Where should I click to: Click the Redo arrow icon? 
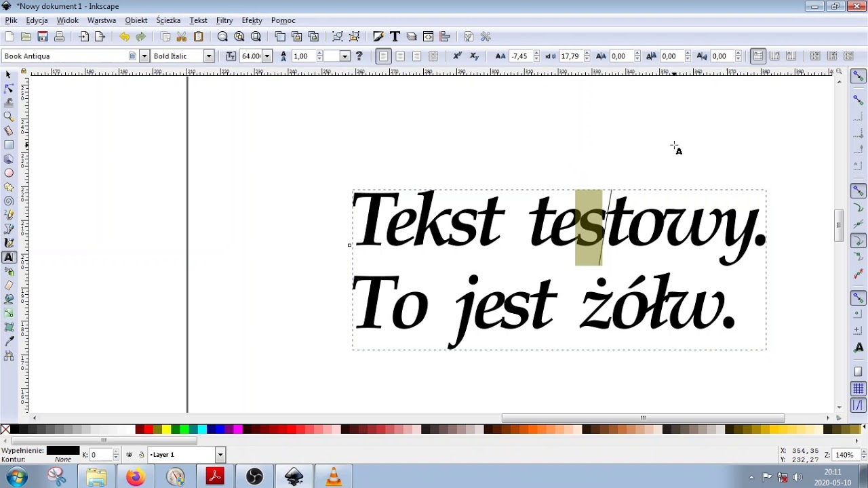(x=140, y=37)
